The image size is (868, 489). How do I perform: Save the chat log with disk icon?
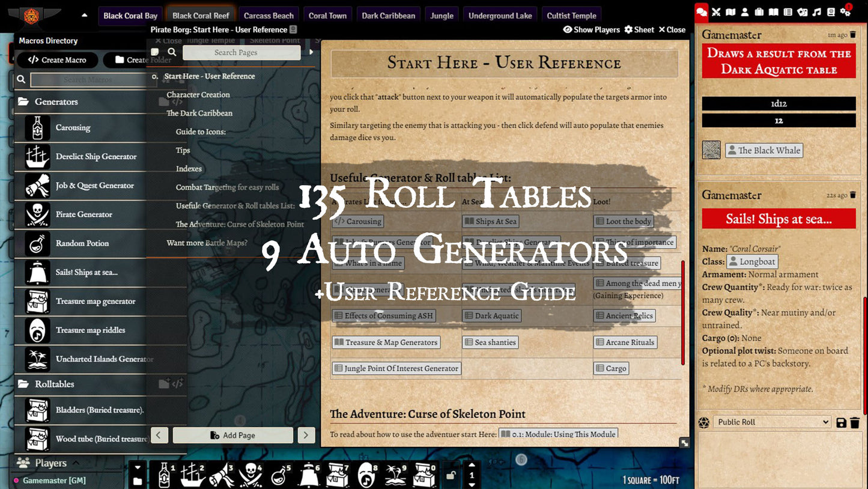click(841, 423)
